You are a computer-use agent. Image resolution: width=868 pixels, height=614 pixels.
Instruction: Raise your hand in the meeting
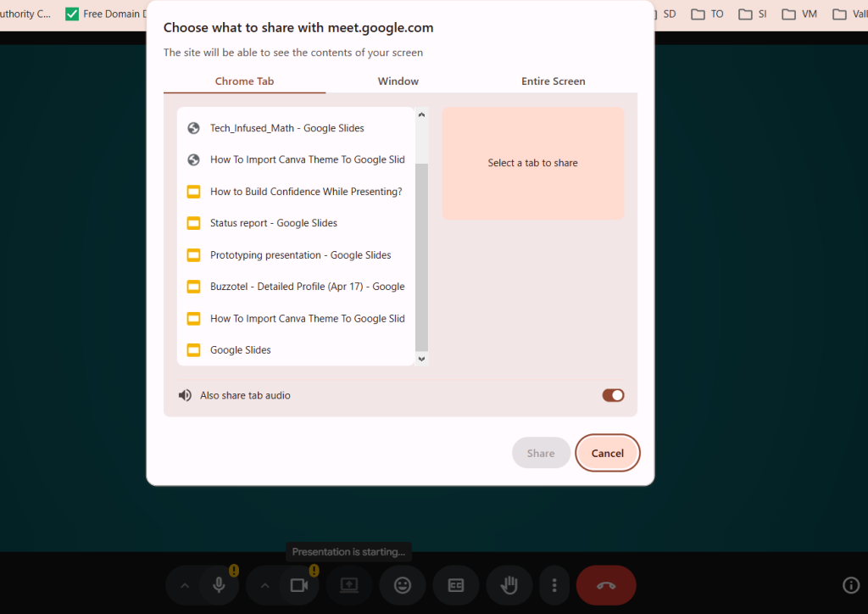pos(509,585)
